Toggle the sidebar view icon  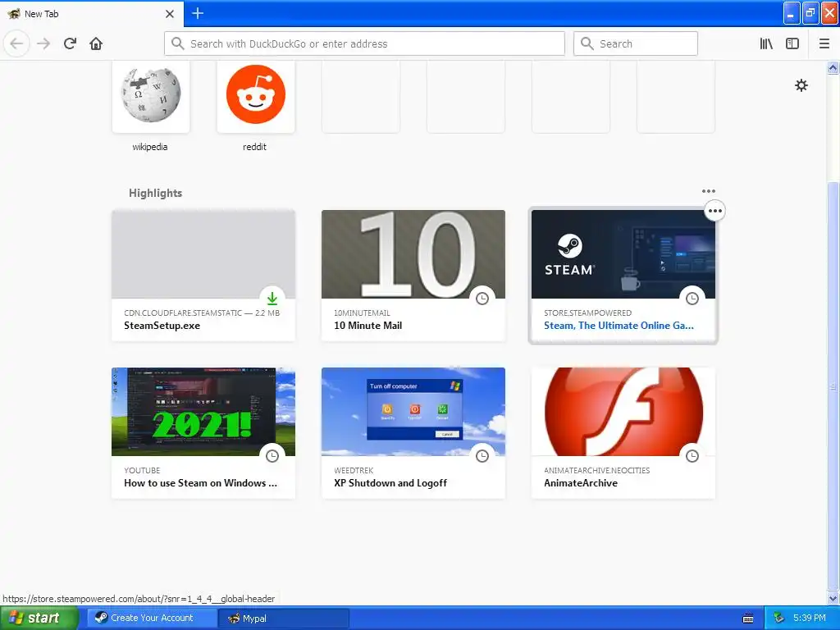coord(792,43)
